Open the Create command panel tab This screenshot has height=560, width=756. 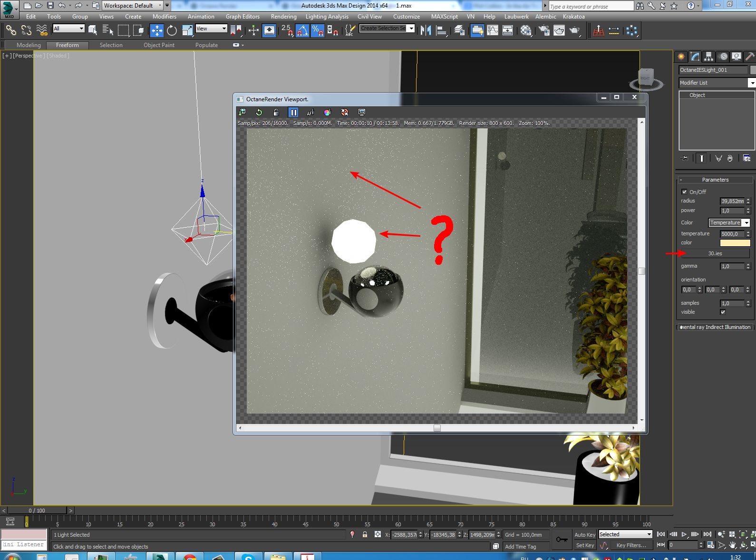pyautogui.click(x=681, y=57)
